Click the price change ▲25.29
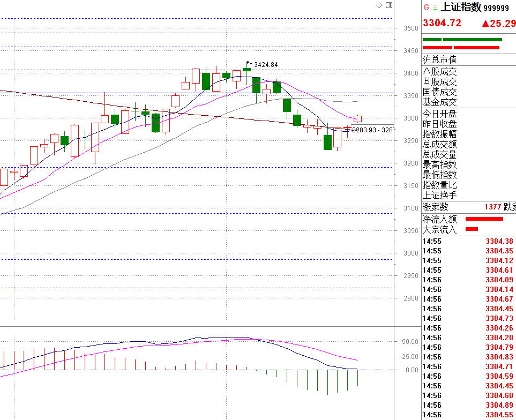This screenshot has height=420, width=516. (x=499, y=24)
